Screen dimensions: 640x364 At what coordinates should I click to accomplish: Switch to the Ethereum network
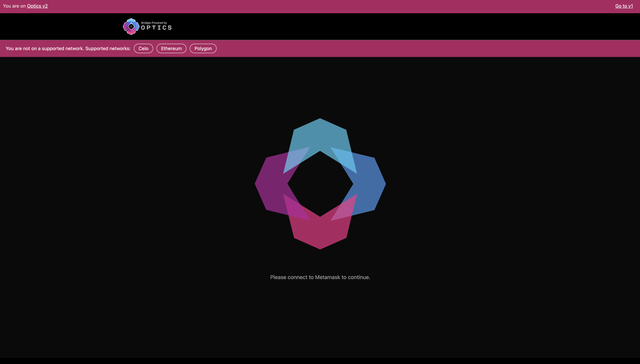click(x=171, y=49)
